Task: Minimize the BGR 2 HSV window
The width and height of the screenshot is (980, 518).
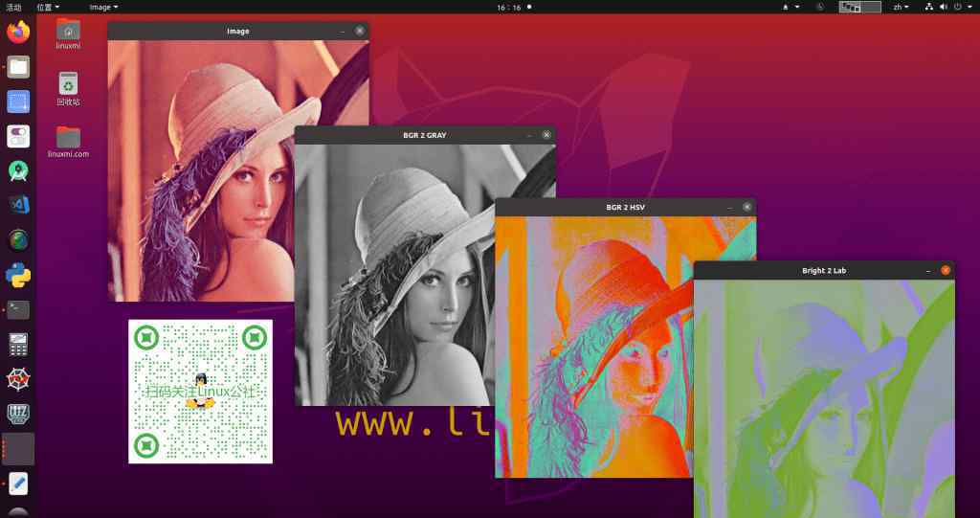Action: click(729, 207)
